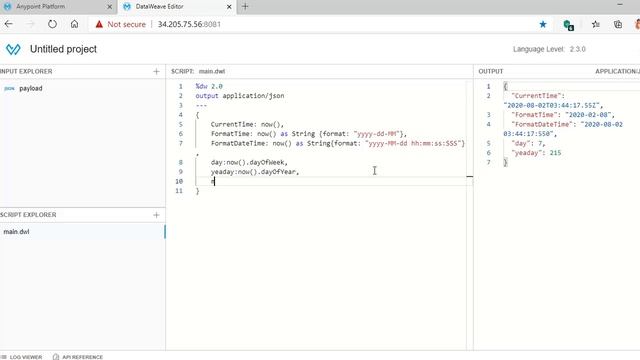
Task: Click the json type icon beside payload
Action: tap(9, 89)
